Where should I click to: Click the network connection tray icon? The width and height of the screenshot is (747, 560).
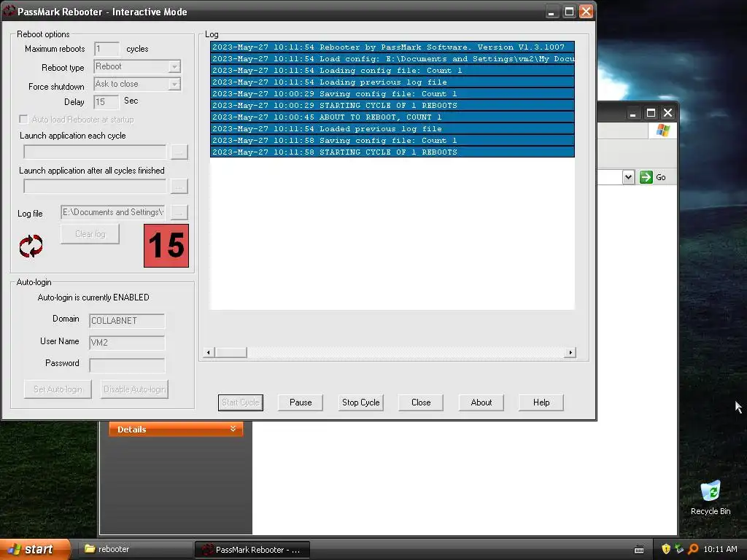click(x=679, y=549)
